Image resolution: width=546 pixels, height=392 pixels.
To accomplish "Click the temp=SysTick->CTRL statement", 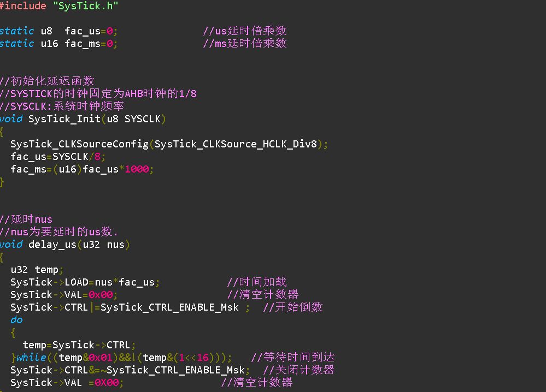I will (79, 345).
